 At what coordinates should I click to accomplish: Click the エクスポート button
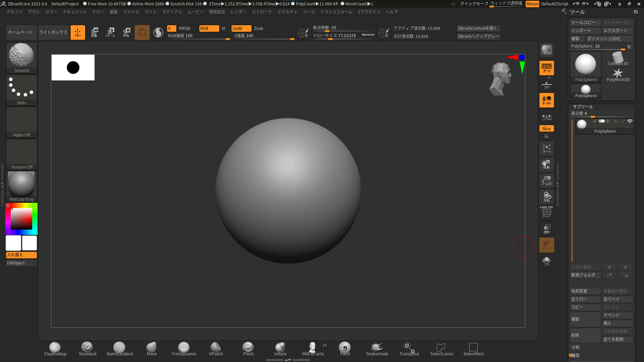[617, 31]
